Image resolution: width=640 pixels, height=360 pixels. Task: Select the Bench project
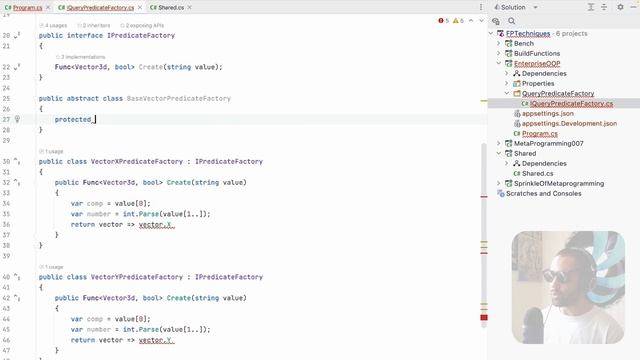pyautogui.click(x=524, y=43)
